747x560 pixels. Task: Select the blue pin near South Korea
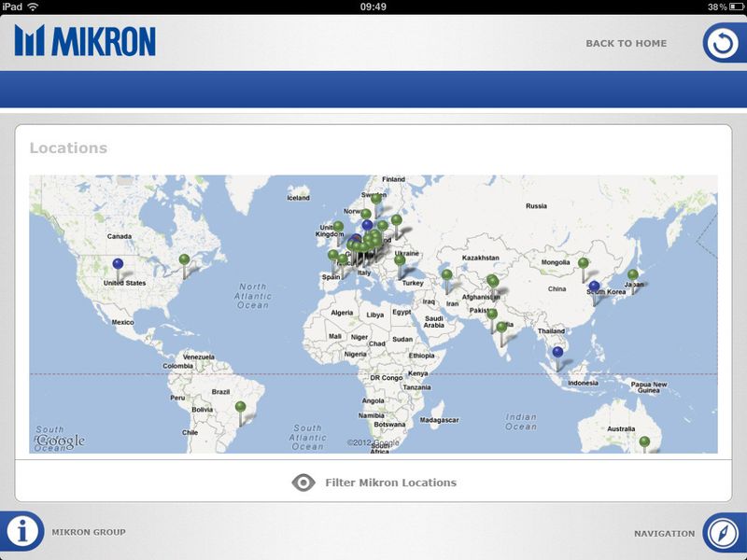(x=594, y=287)
